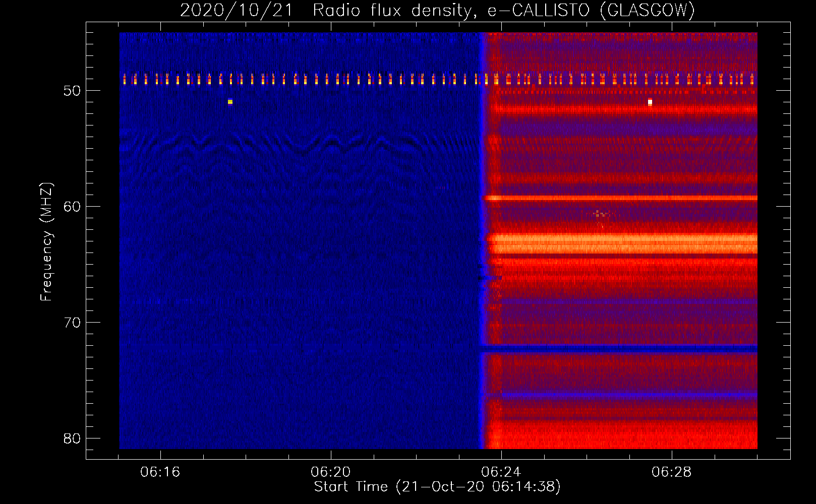Click the yellow square marker near 51 MHz

click(230, 102)
